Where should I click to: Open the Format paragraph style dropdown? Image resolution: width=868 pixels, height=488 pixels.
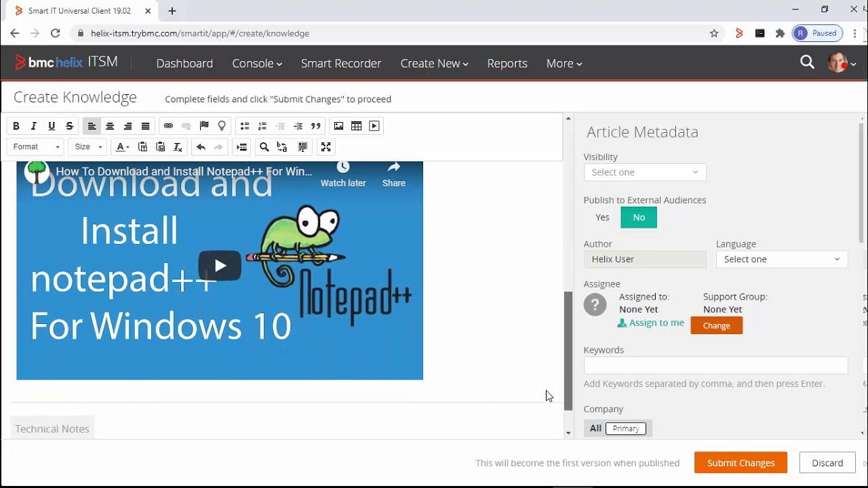37,147
